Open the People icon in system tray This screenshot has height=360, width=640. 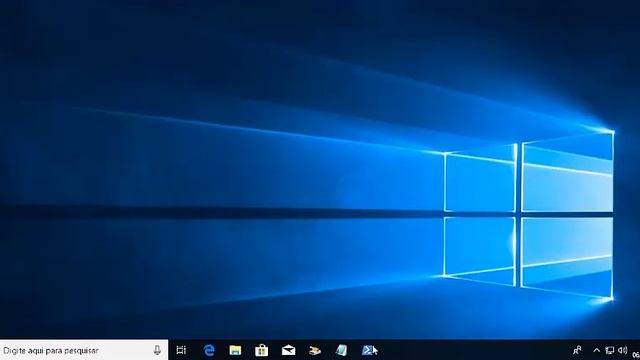click(x=577, y=350)
